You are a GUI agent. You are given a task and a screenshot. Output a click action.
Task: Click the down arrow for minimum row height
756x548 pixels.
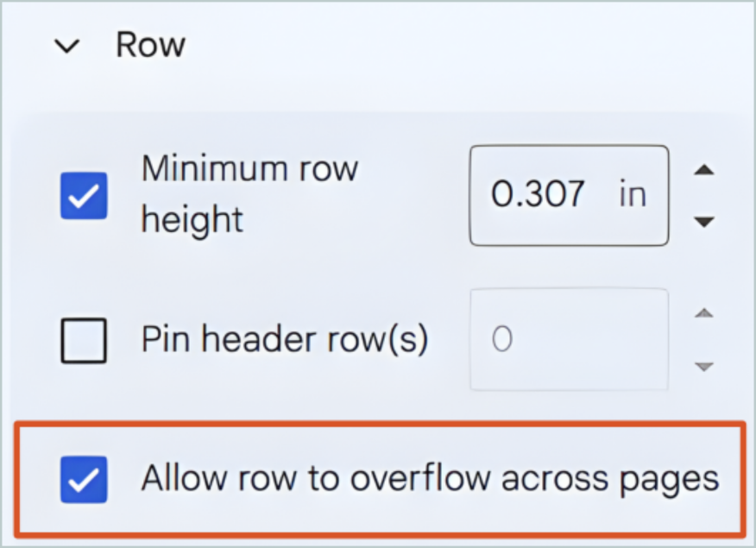704,222
